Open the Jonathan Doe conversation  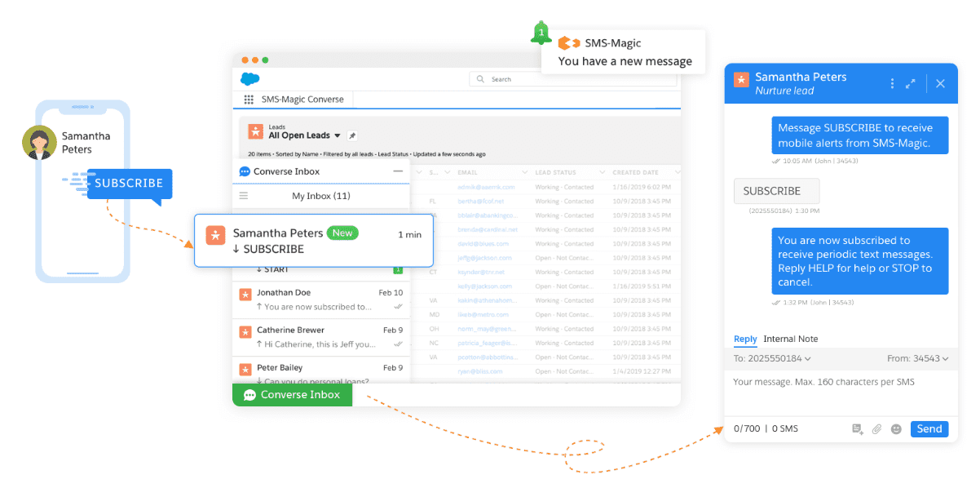(321, 300)
